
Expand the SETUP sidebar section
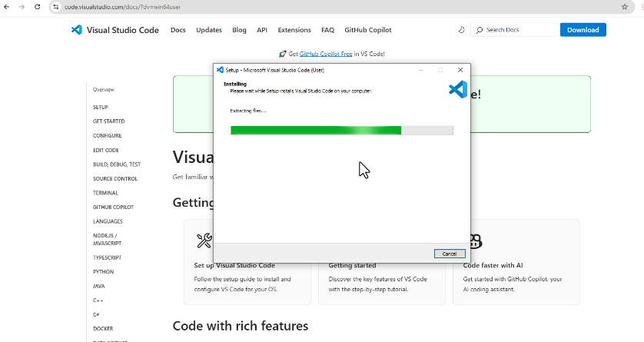(100, 107)
